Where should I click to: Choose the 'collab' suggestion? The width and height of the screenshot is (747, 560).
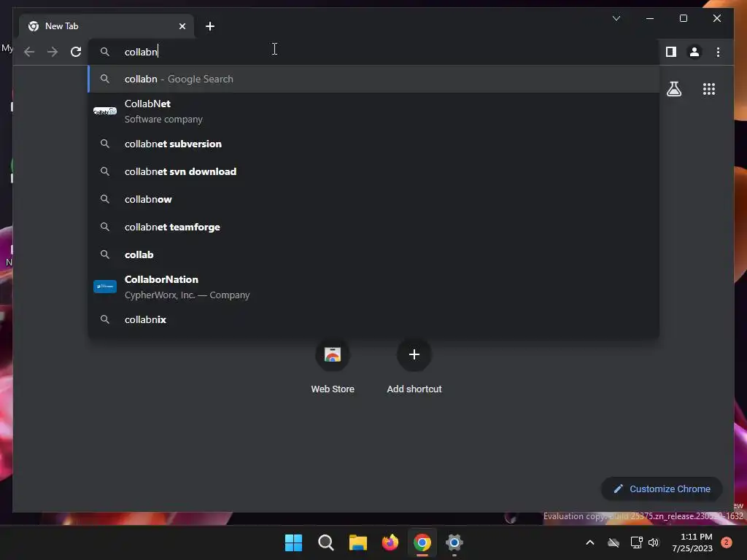[x=374, y=254]
